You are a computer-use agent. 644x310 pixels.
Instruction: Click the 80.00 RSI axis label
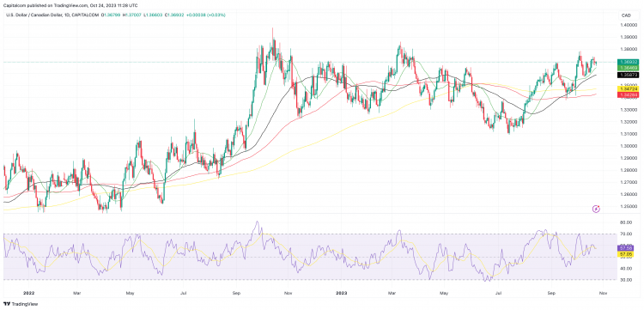click(625, 222)
